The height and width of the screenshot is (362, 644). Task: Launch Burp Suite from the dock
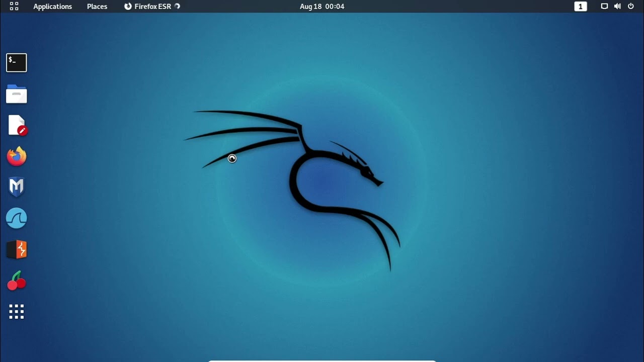tap(17, 250)
